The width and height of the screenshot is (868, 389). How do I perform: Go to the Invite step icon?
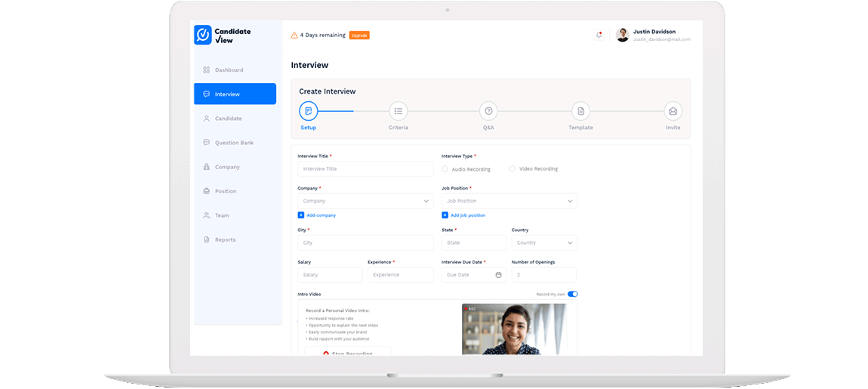[x=673, y=111]
